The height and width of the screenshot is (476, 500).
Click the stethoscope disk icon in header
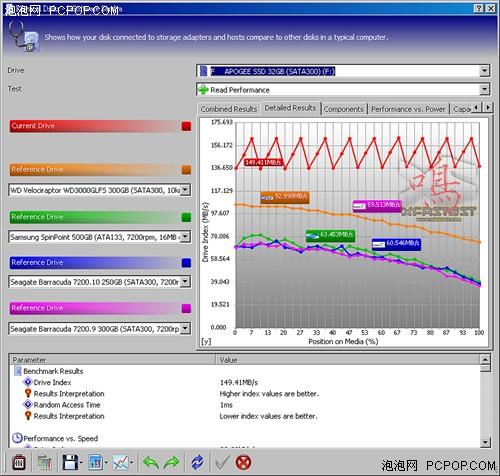click(23, 37)
